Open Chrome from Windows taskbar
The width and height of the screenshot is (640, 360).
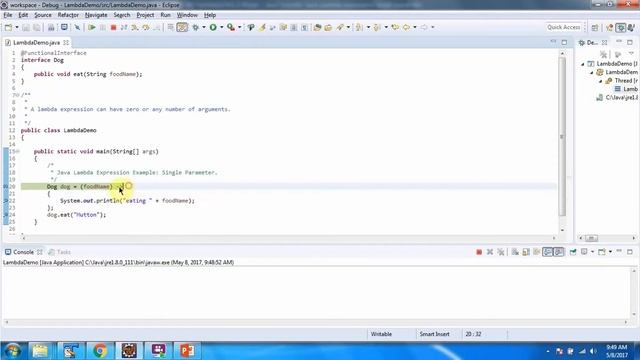coord(100,351)
